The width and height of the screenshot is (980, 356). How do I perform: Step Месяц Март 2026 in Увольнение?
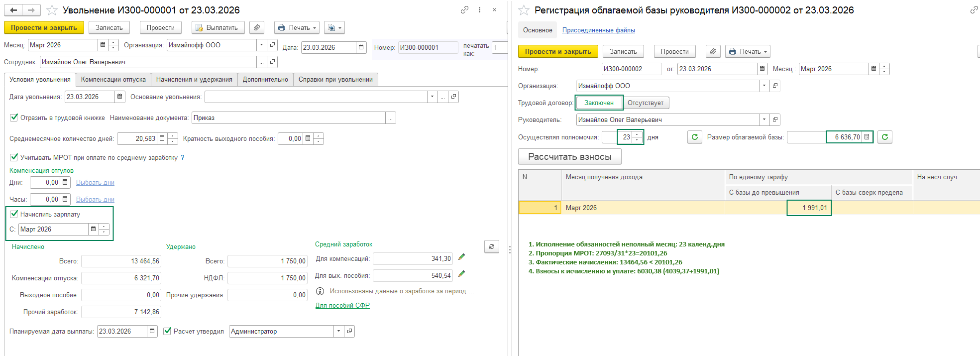pyautogui.click(x=113, y=45)
